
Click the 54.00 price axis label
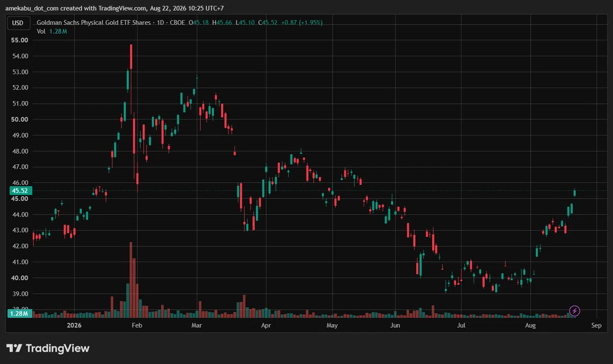[20, 56]
